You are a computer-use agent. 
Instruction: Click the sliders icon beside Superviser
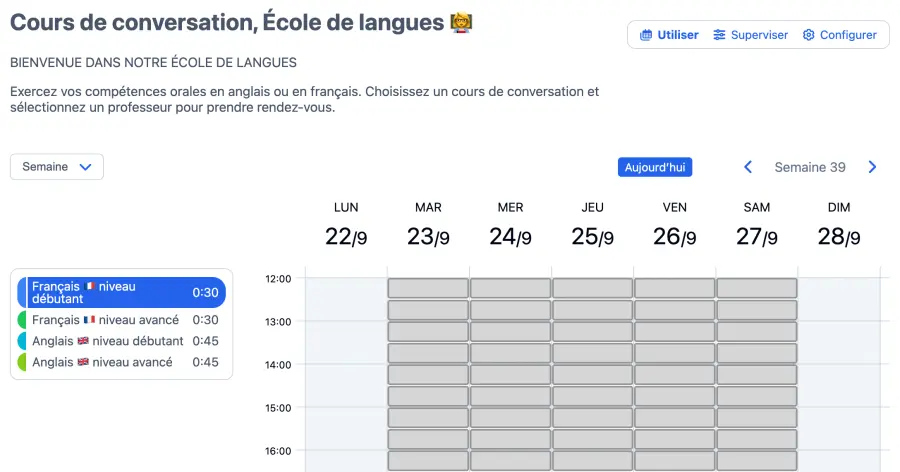point(720,35)
